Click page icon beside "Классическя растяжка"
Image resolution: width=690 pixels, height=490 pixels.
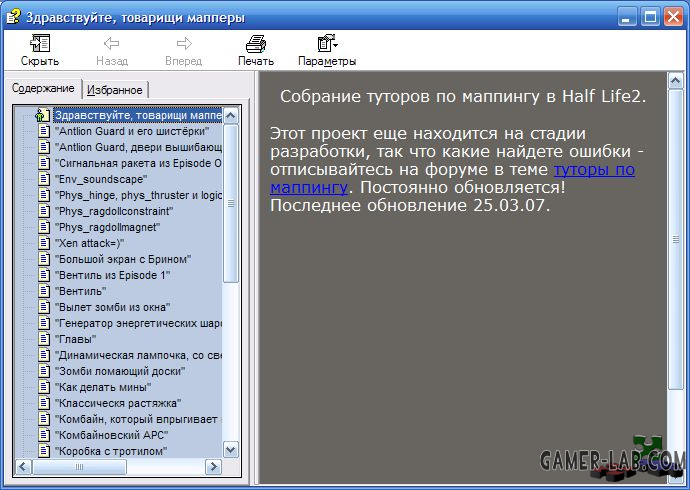click(44, 402)
